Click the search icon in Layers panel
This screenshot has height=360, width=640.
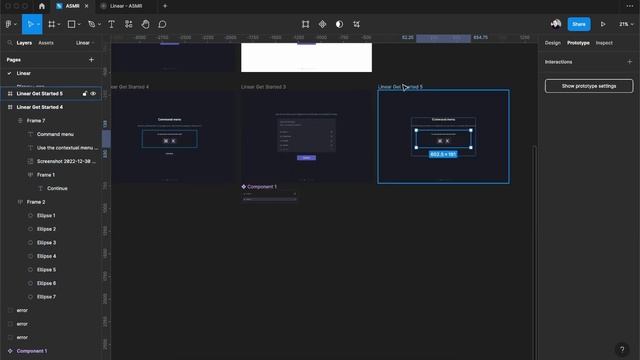(9, 43)
